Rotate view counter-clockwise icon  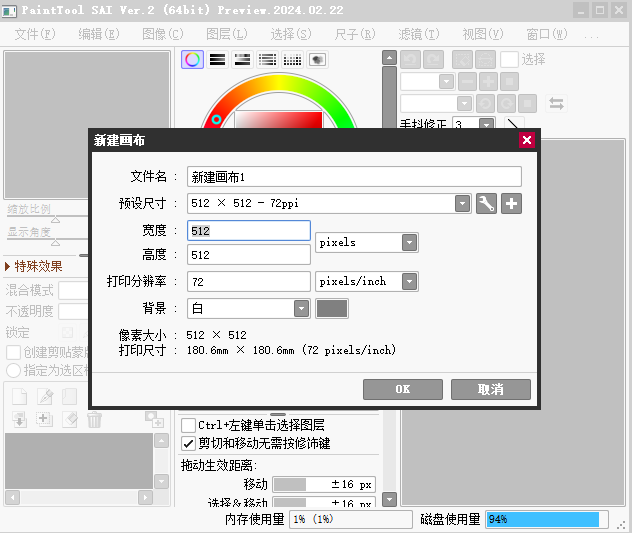485,104
